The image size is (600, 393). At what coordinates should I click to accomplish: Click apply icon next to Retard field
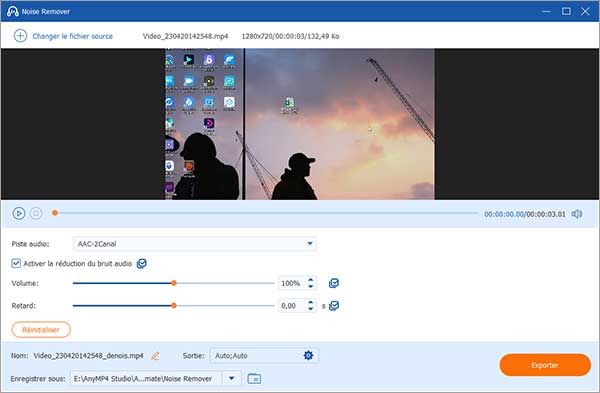tap(334, 306)
